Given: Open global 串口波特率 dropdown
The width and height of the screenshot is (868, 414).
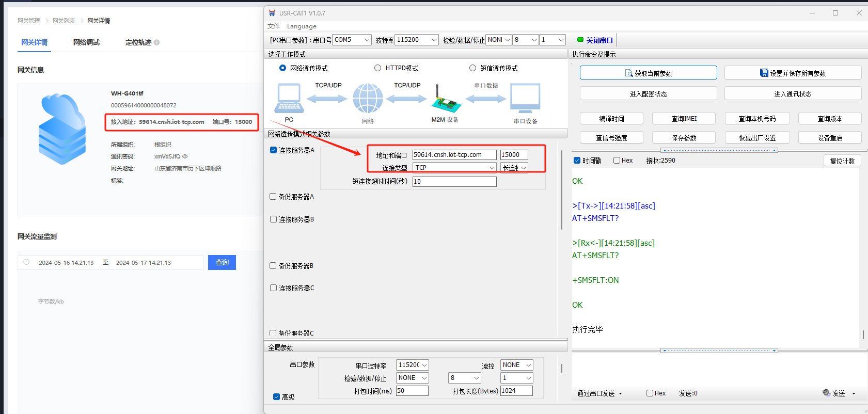Looking at the screenshot, I should click(x=413, y=365).
